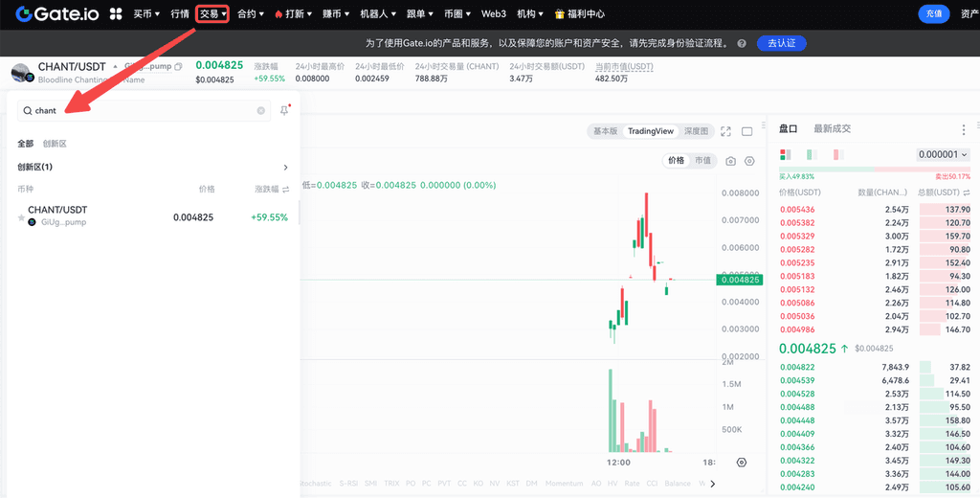This screenshot has height=498, width=980.
Task: Select 深度图 depth chart mode
Action: [x=696, y=131]
